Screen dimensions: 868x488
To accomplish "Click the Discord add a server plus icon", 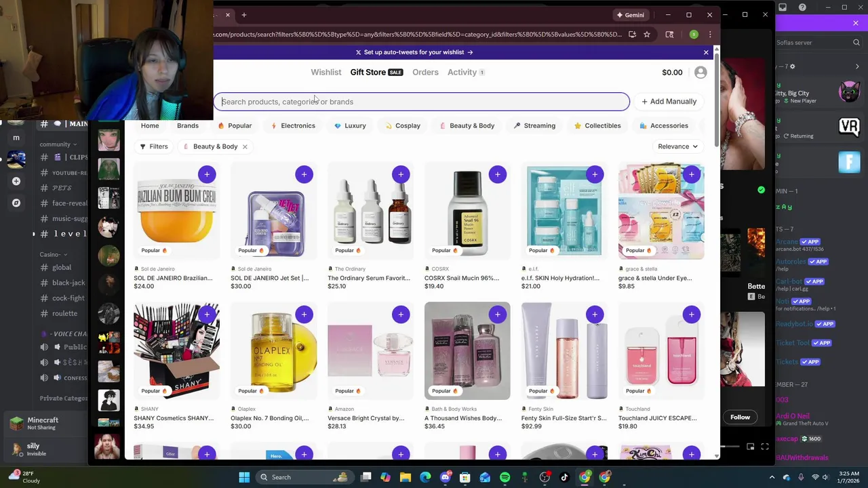I will (x=16, y=181).
